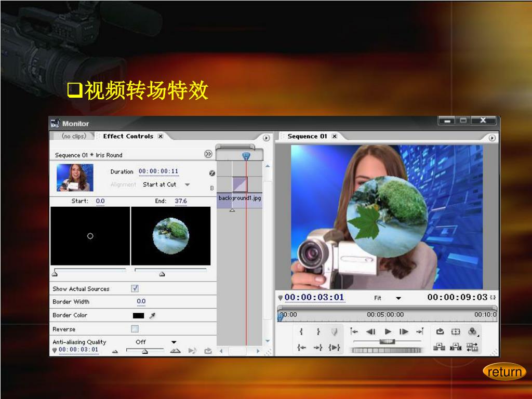The width and height of the screenshot is (532, 399).
Task: Click the zoom in mountains icon
Action: [x=176, y=351]
